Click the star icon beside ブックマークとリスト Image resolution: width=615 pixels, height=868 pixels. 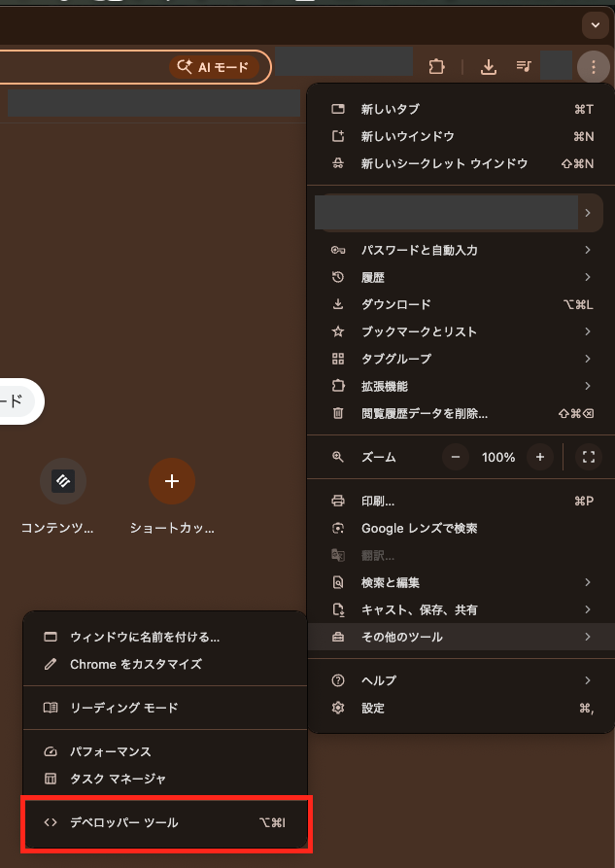point(338,331)
